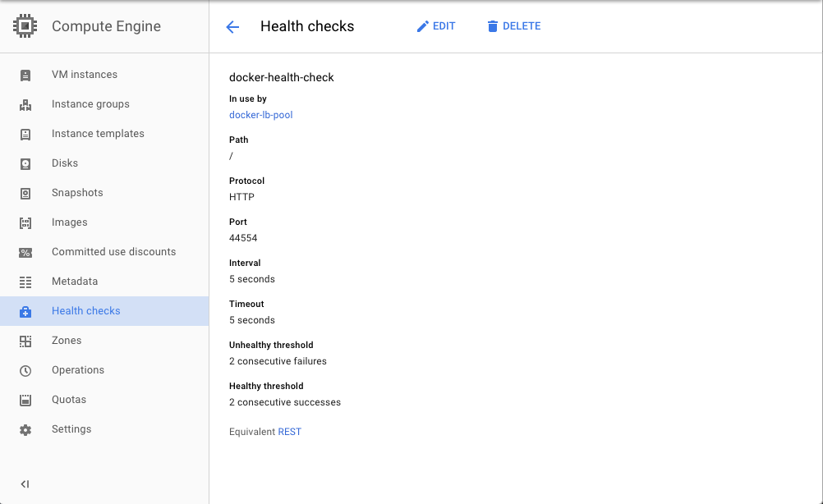
Task: Click the Unhealthy threshold label
Action: click(x=271, y=345)
